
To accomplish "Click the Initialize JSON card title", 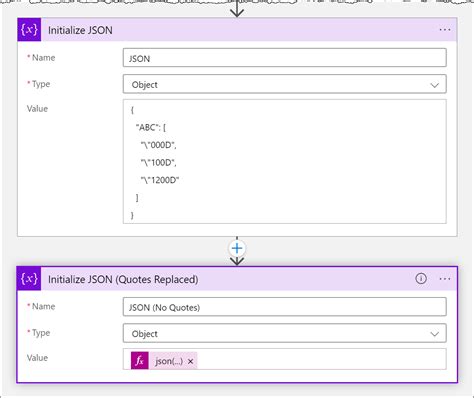I will [x=80, y=30].
